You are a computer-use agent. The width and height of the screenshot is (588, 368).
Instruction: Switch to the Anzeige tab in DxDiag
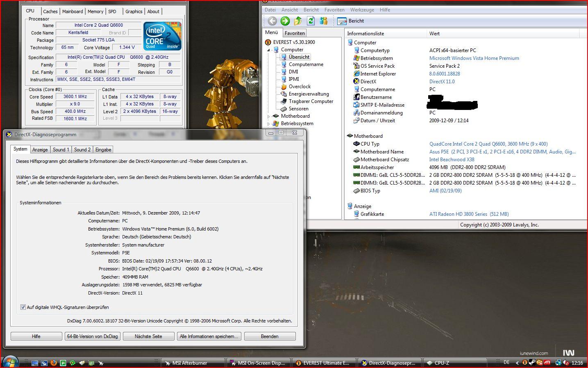point(40,150)
